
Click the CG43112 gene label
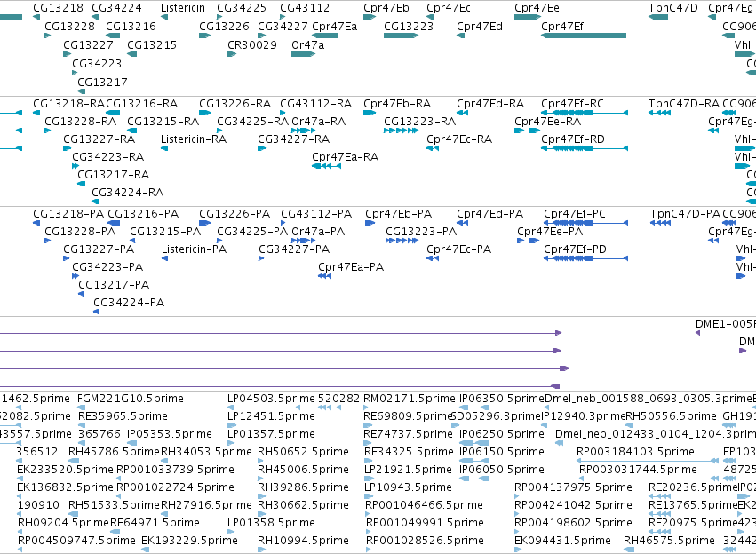305,8
